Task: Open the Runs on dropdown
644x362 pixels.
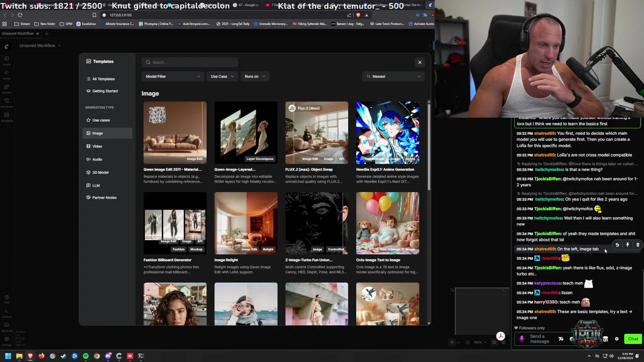Action: (x=255, y=76)
